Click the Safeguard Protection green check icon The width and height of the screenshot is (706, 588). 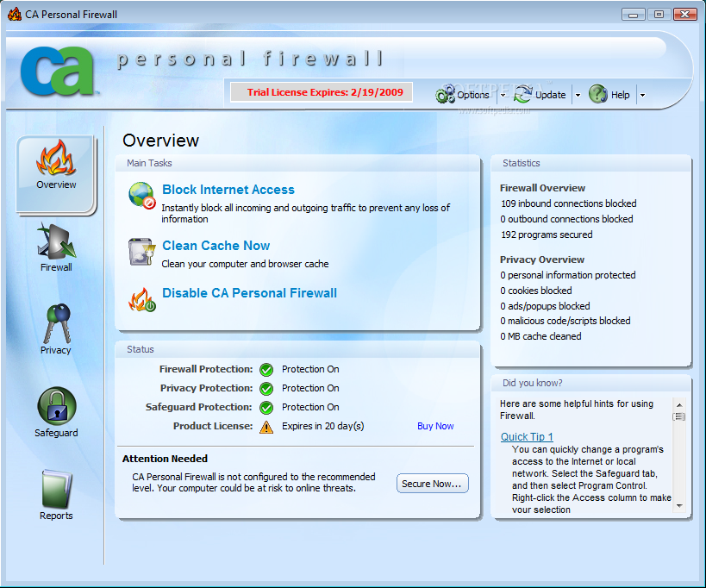(x=266, y=408)
